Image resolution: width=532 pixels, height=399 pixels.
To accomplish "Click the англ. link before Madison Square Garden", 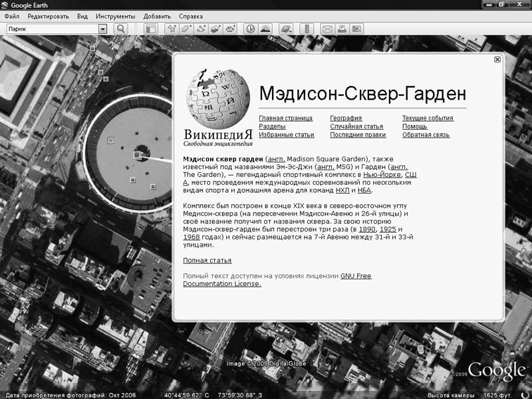I will click(277, 159).
